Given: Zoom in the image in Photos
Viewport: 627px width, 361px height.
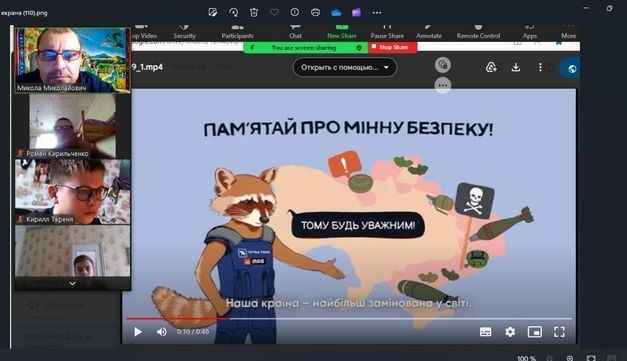Looking at the screenshot, I should [570, 358].
